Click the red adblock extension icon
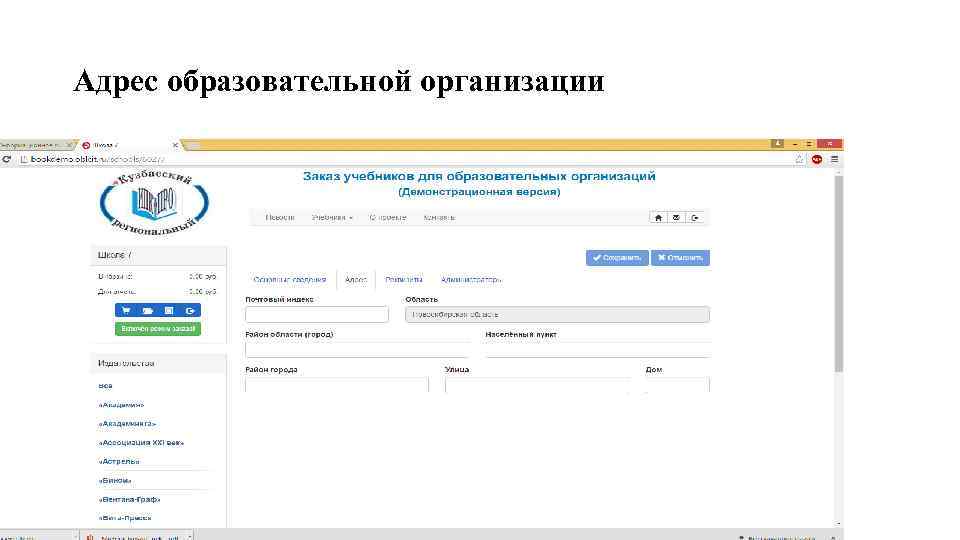This screenshot has width=960, height=540. pos(817,159)
